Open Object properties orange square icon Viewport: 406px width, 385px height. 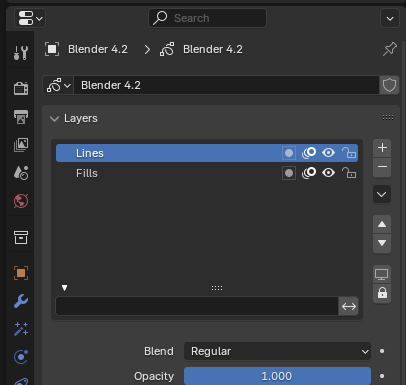21,273
